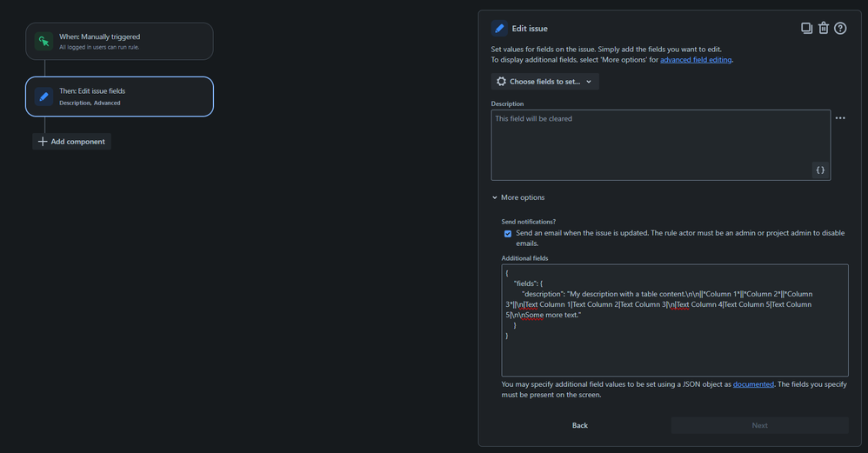The width and height of the screenshot is (868, 453).
Task: Open Choose fields to set dropdown
Action: click(544, 82)
